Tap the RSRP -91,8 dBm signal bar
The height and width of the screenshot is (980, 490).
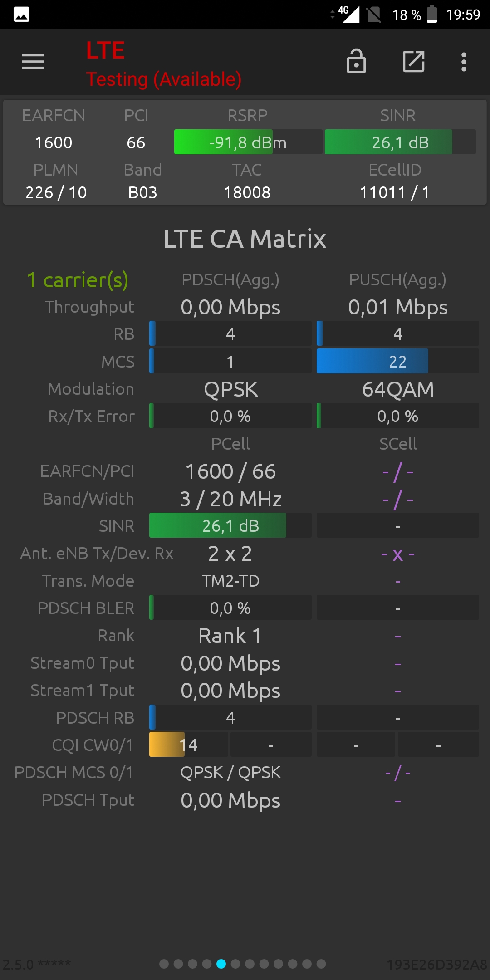point(248,142)
